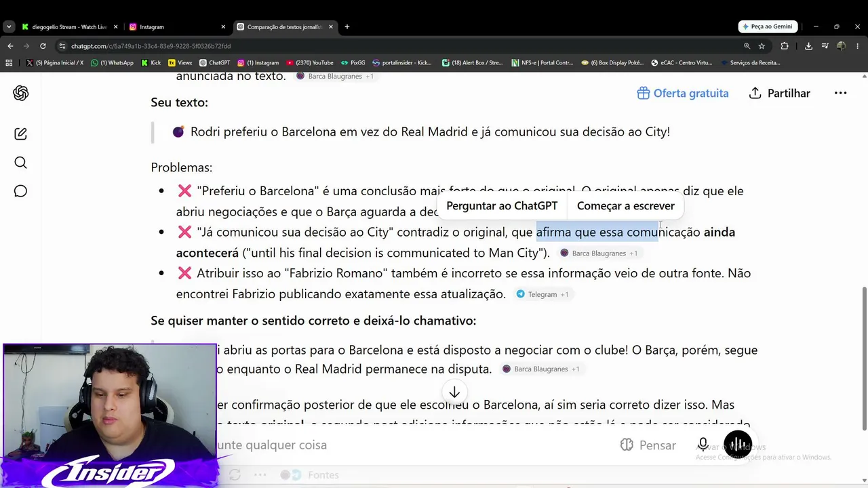Open the browser downloads icon
Image resolution: width=868 pixels, height=488 pixels.
pyautogui.click(x=808, y=46)
